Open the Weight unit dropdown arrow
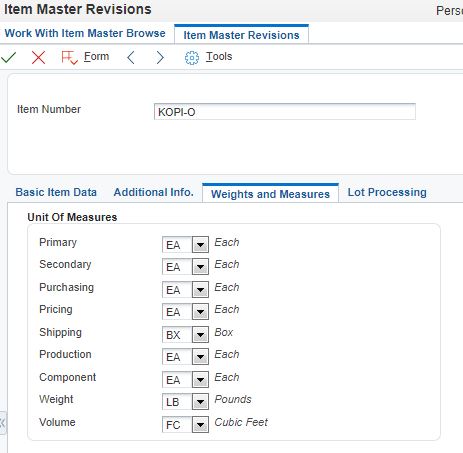The width and height of the screenshot is (463, 453). point(200,402)
